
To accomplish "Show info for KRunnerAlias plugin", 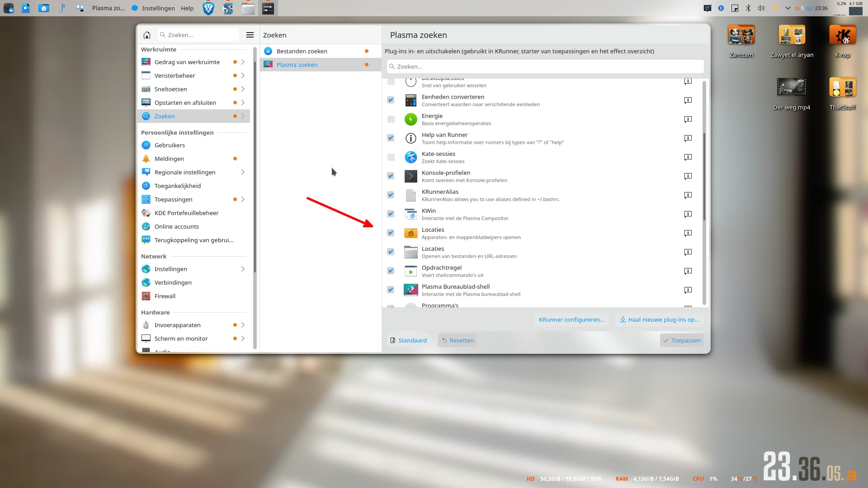I will pos(688,195).
